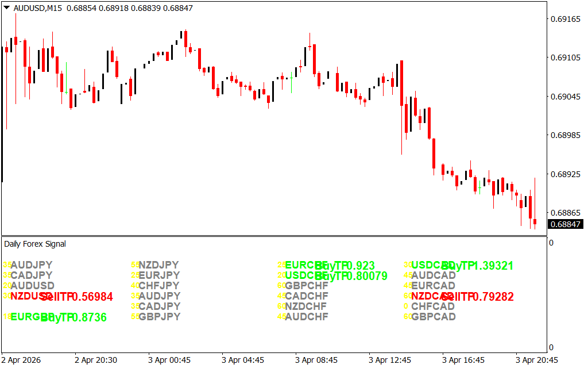Click the 0.69165 level on the price scale
The image size is (588, 368).
tap(565, 19)
